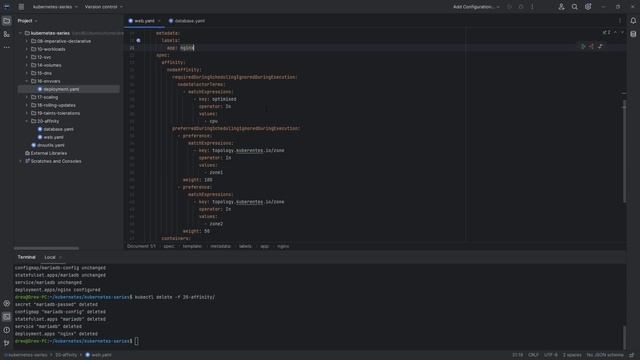Select the Local terminal tab
Screen dimensions: 640x360
[x=50, y=257]
